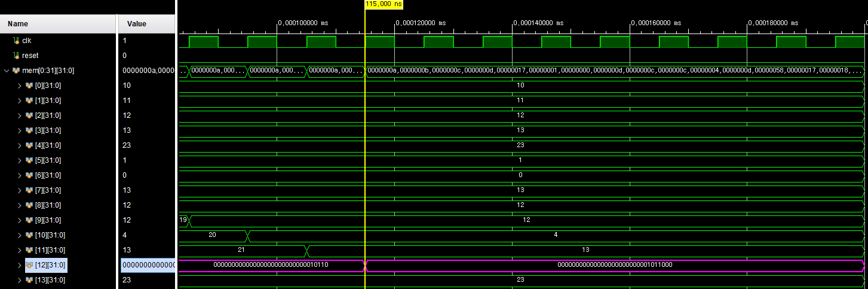Click the [13][31:0] bus icon
The image size is (868, 289).
coord(29,280)
